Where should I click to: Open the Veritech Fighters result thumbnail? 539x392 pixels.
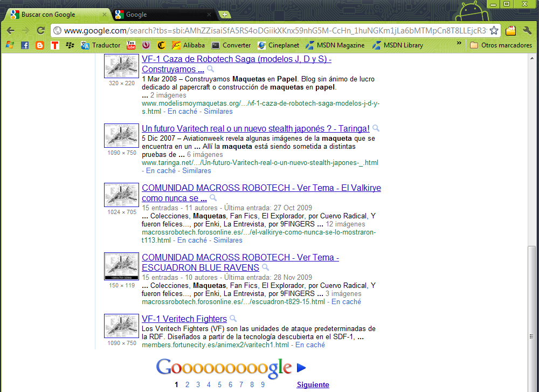click(121, 326)
